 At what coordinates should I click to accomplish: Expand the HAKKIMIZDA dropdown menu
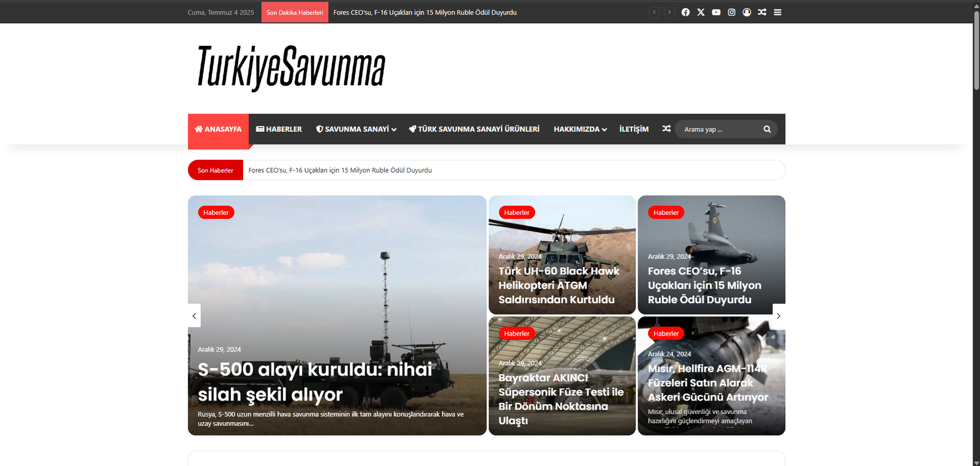(580, 129)
